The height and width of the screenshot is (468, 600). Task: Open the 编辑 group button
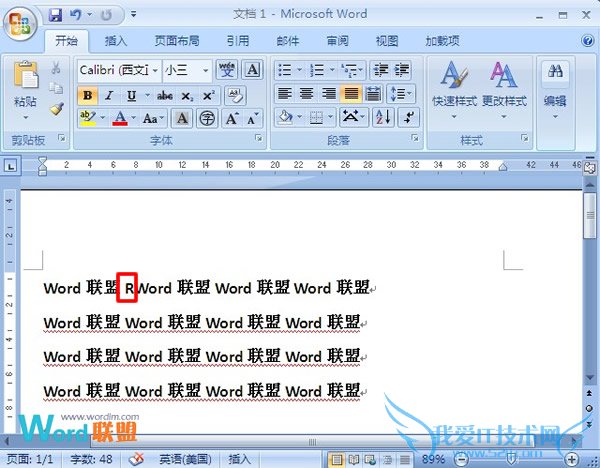(x=555, y=90)
